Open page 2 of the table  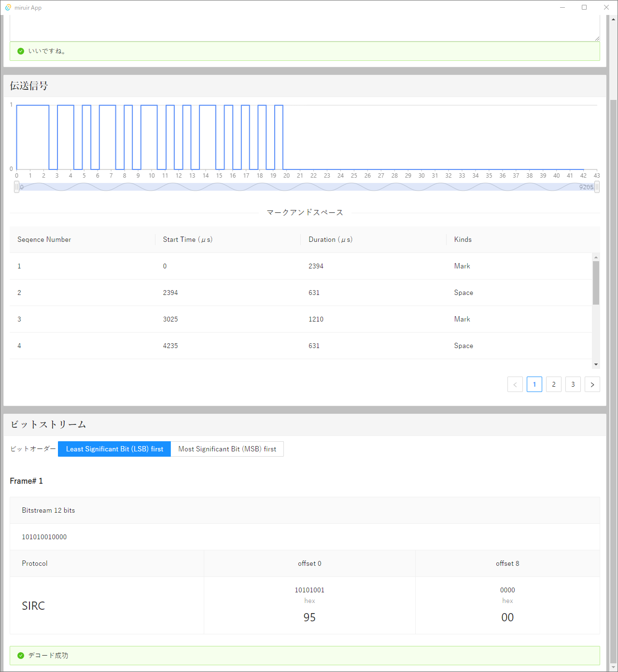coord(553,384)
